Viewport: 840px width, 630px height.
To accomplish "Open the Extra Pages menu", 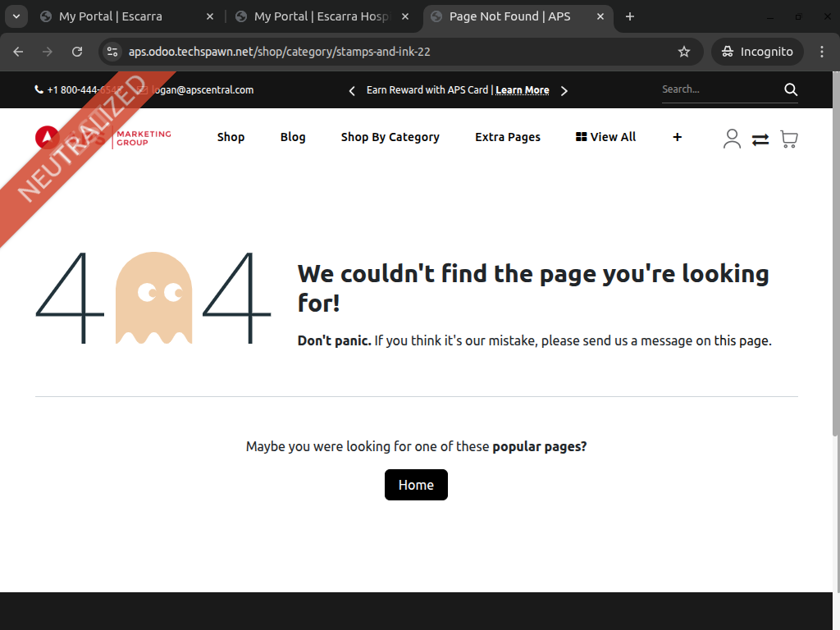I will 507,137.
